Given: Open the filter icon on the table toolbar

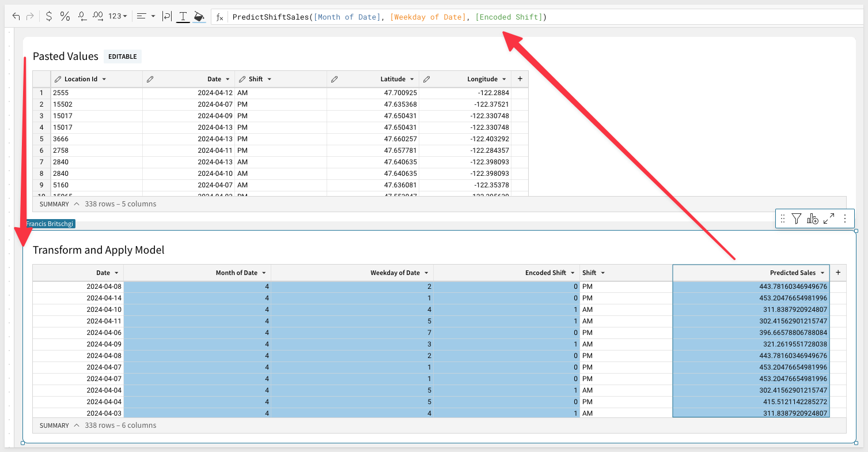Looking at the screenshot, I should (x=796, y=219).
